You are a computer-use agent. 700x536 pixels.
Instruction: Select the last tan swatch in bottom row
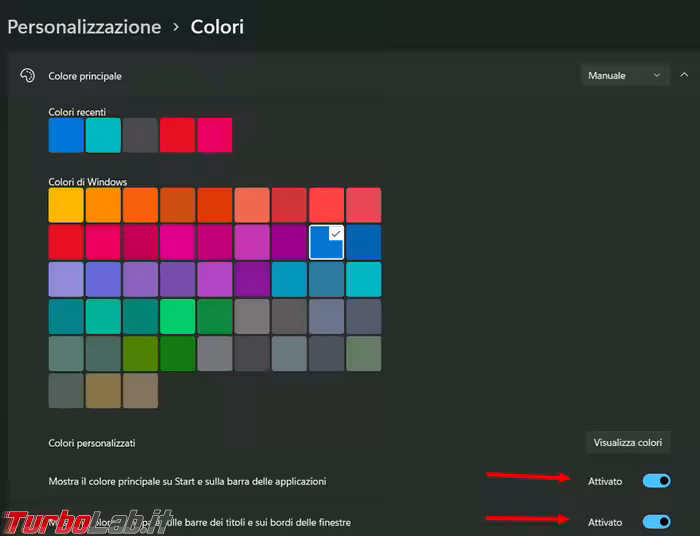[x=140, y=390]
